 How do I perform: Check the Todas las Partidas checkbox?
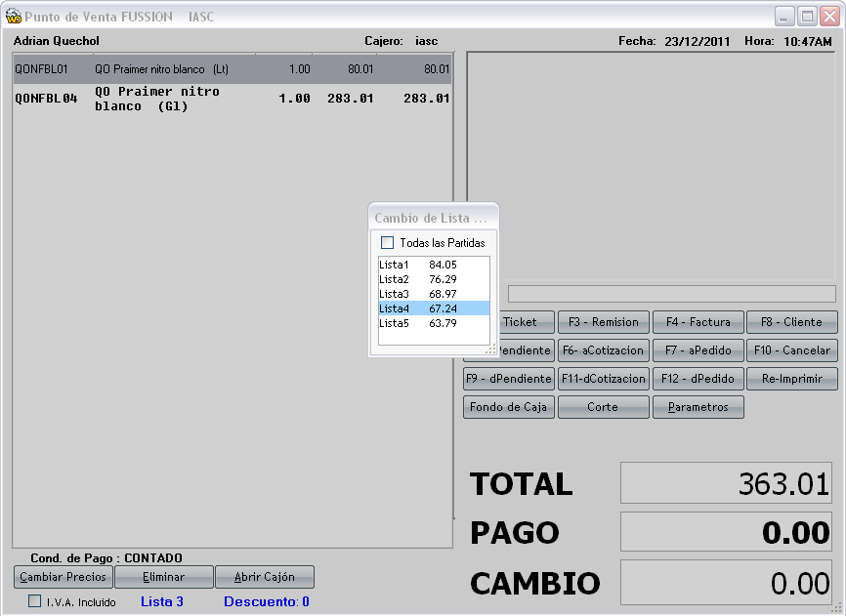[x=388, y=242]
